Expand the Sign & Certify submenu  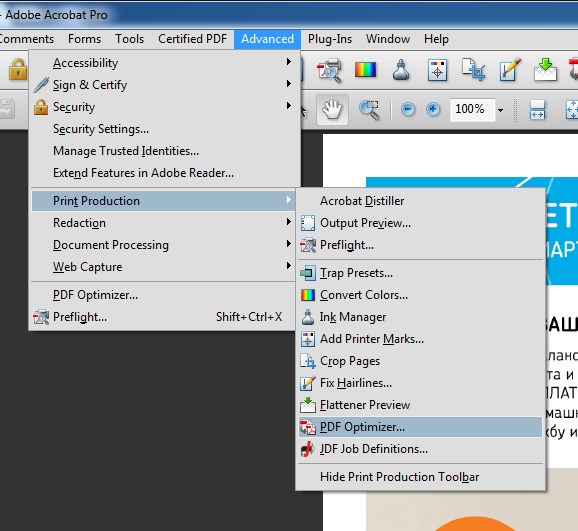pos(164,85)
